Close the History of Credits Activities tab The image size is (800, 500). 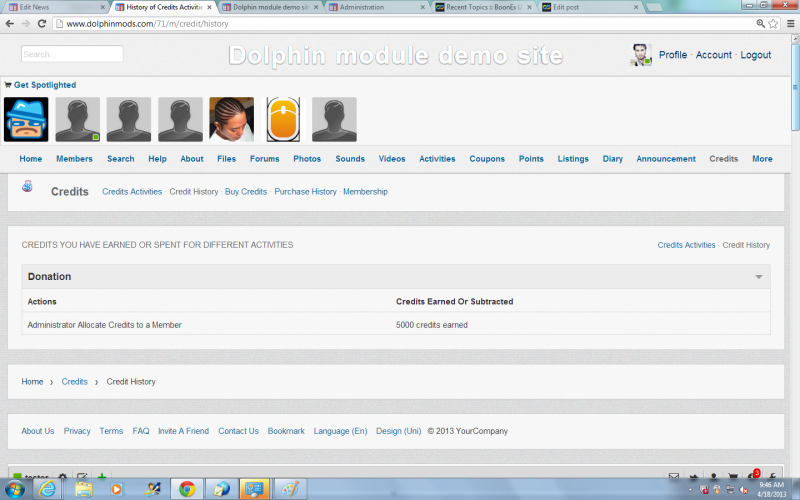pyautogui.click(x=209, y=7)
